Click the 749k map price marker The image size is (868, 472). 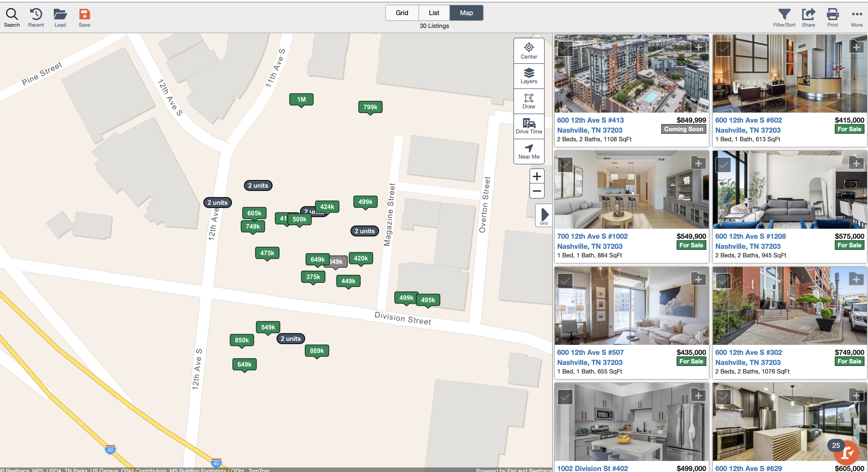click(x=253, y=226)
